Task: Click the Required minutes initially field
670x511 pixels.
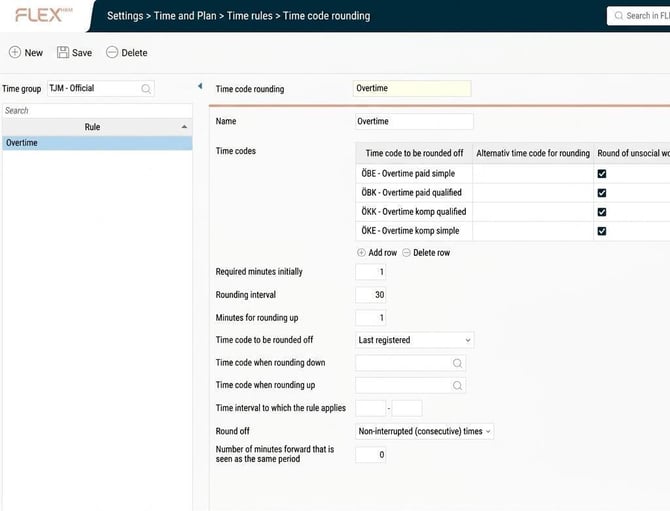Action: click(x=370, y=272)
